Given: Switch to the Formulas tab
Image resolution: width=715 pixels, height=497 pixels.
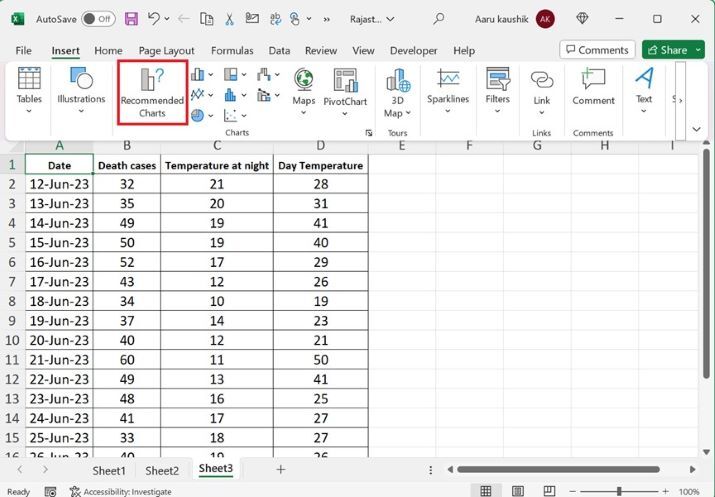Looking at the screenshot, I should click(x=232, y=50).
